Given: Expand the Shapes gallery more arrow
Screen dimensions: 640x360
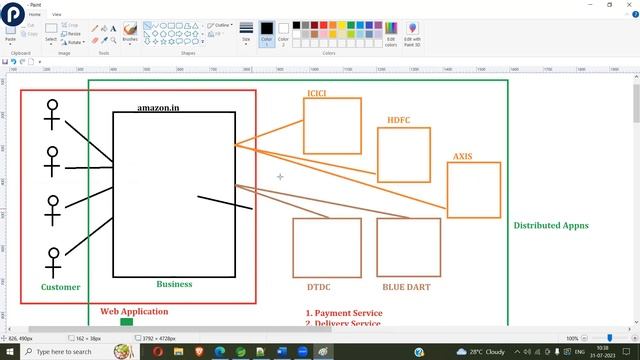Looking at the screenshot, I should click(202, 41).
